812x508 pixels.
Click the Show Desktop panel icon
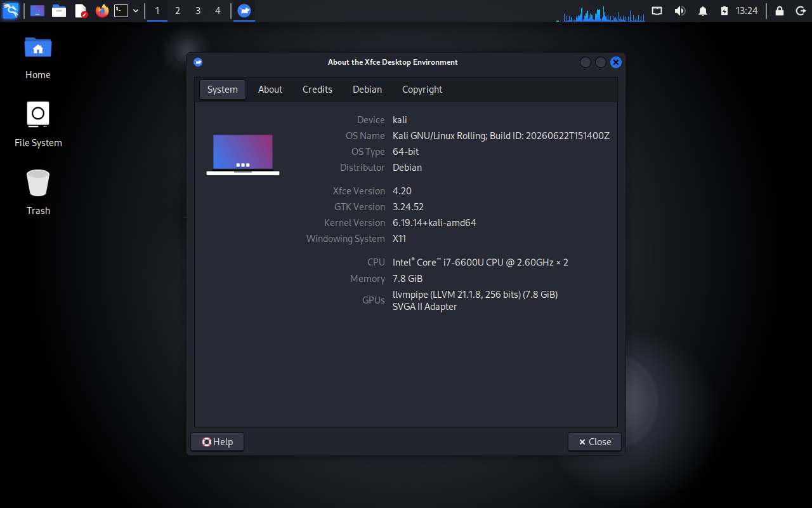tap(37, 11)
